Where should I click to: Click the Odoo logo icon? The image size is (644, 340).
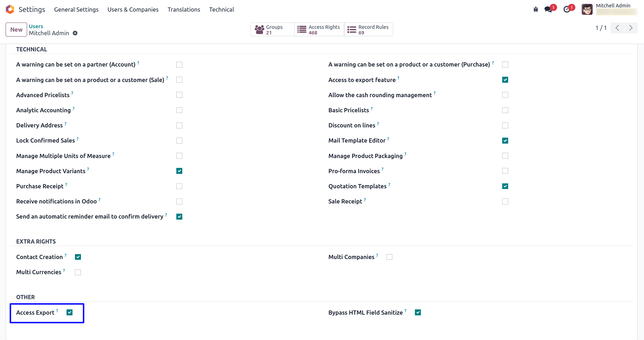(x=10, y=10)
